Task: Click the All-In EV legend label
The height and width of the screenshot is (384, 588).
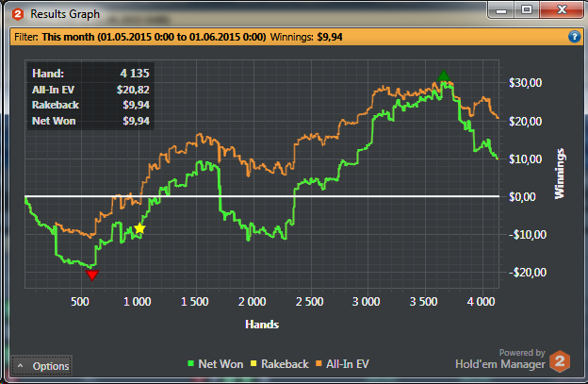Action: [348, 364]
